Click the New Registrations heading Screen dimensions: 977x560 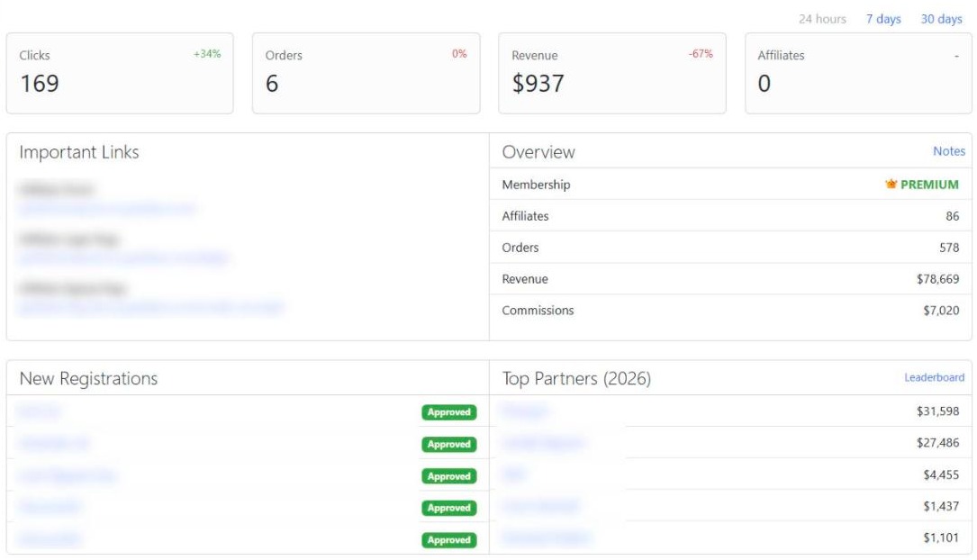pyautogui.click(x=88, y=379)
